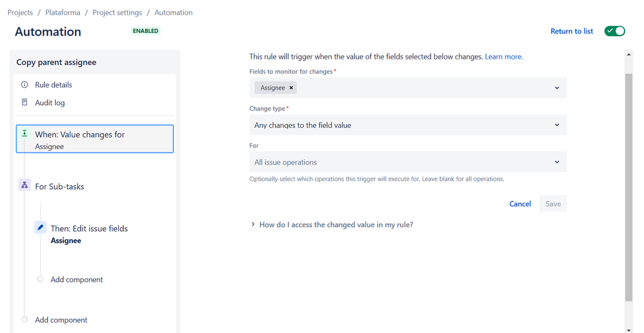Click the bottom Add component circle marker
The width and height of the screenshot is (644, 333).
coord(25,319)
